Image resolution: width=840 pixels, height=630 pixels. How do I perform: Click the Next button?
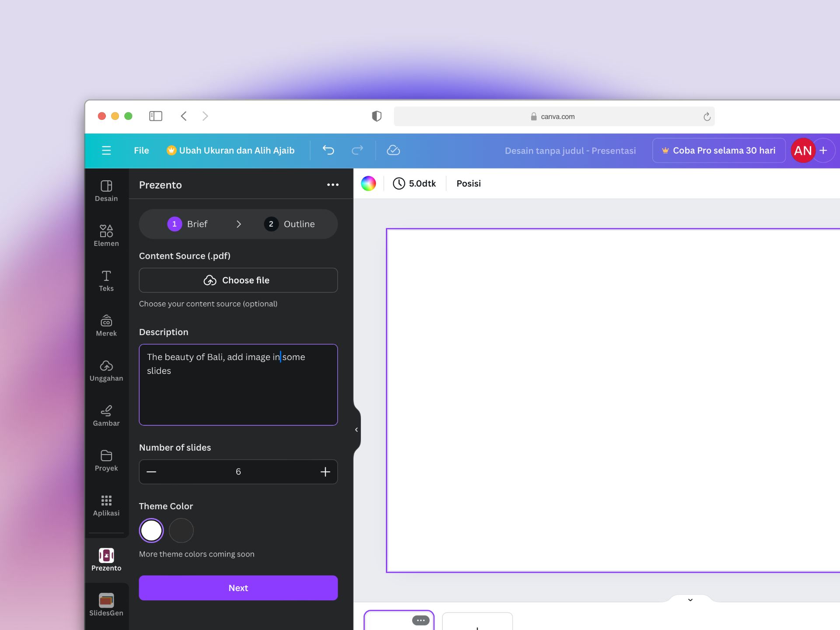238,588
